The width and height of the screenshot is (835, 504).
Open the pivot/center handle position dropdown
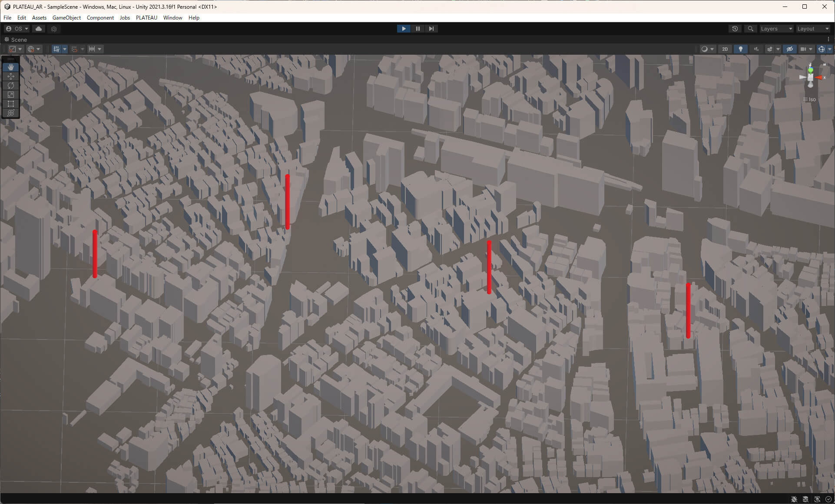pos(20,49)
